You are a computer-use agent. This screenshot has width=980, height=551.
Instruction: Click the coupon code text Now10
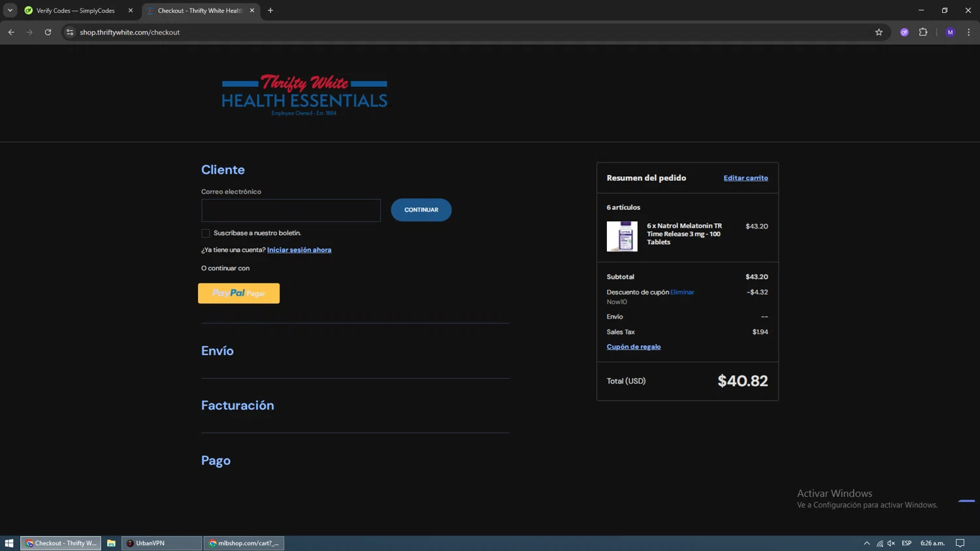617,302
